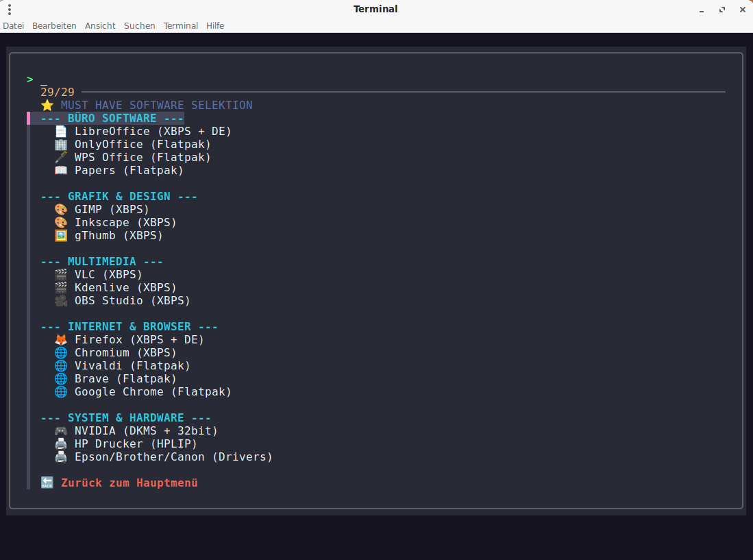Image resolution: width=753 pixels, height=560 pixels.
Task: Click the SYSTEM & HARDWARE section header
Action: [126, 418]
